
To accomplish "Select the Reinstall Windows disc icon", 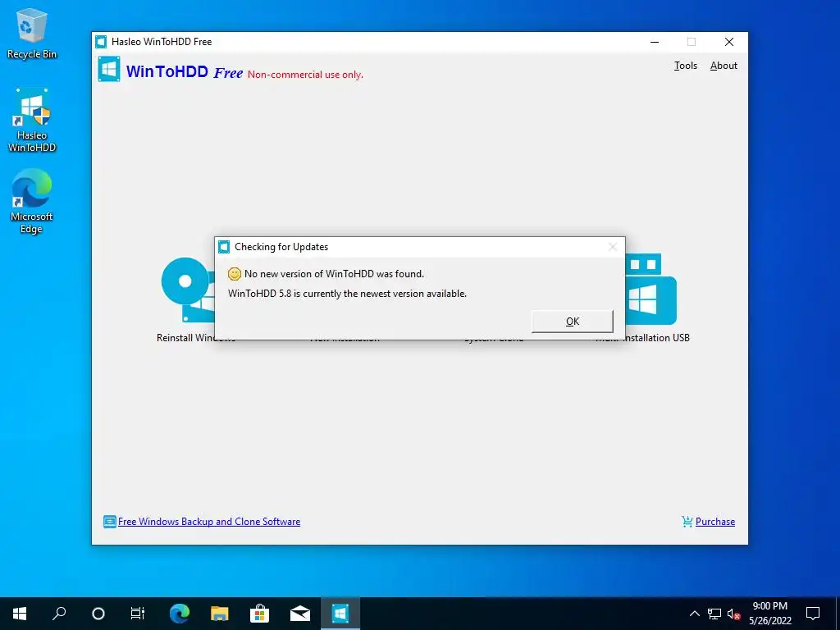I will 188,290.
